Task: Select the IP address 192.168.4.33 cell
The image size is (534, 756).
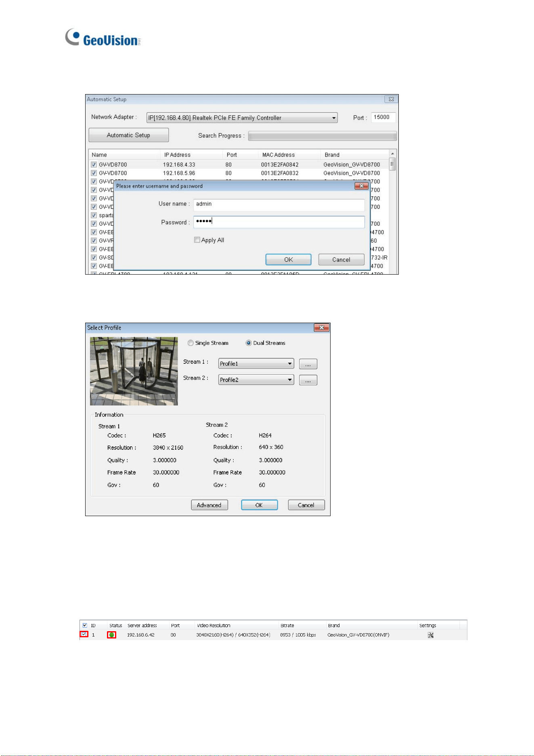Action: pos(179,164)
